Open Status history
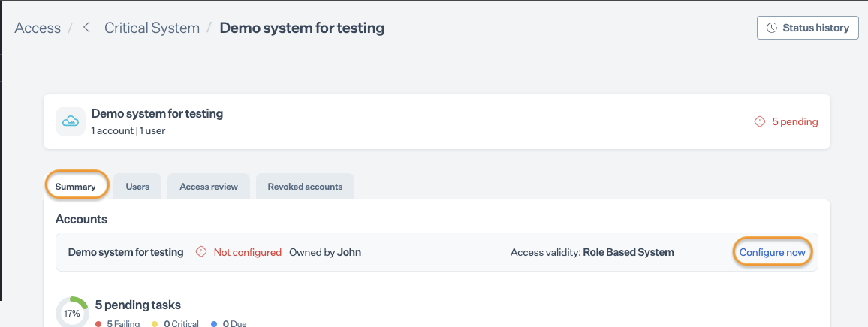 click(x=808, y=28)
